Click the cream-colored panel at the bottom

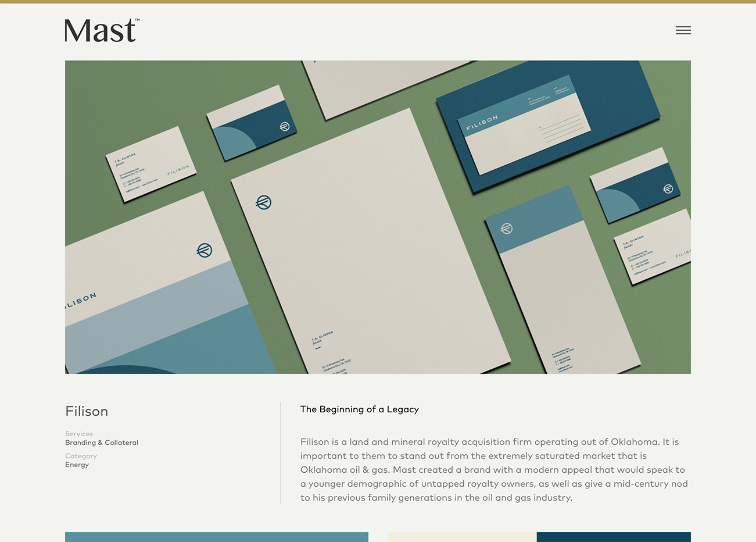pos(461,537)
